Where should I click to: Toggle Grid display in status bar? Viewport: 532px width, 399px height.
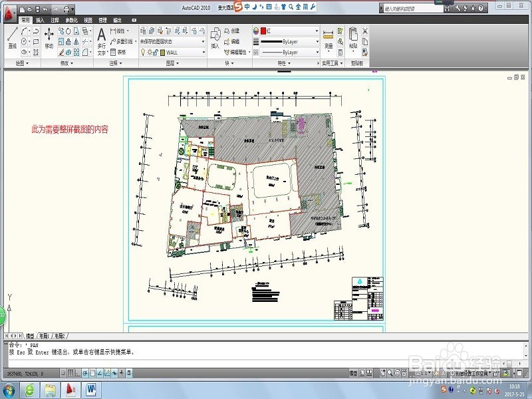[70, 373]
